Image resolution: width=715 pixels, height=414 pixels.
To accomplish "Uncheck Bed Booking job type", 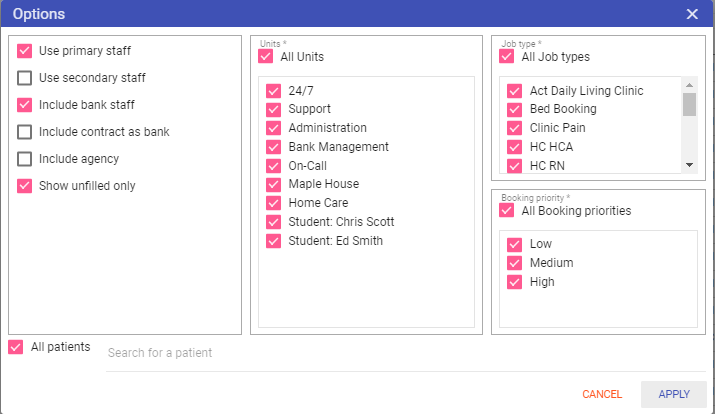I will click(x=515, y=109).
